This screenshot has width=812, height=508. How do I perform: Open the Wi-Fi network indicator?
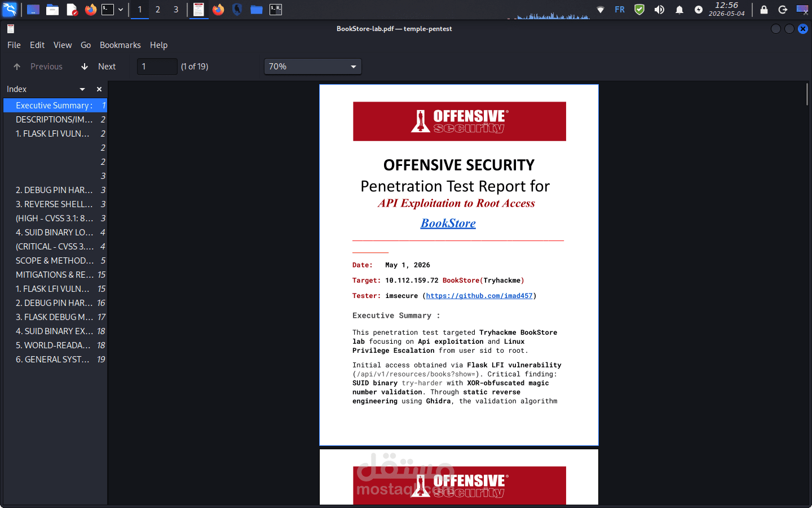[x=601, y=10]
